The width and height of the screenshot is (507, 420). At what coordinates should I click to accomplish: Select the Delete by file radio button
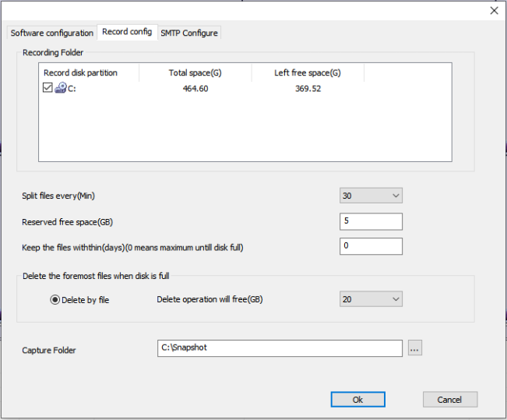[x=55, y=300]
